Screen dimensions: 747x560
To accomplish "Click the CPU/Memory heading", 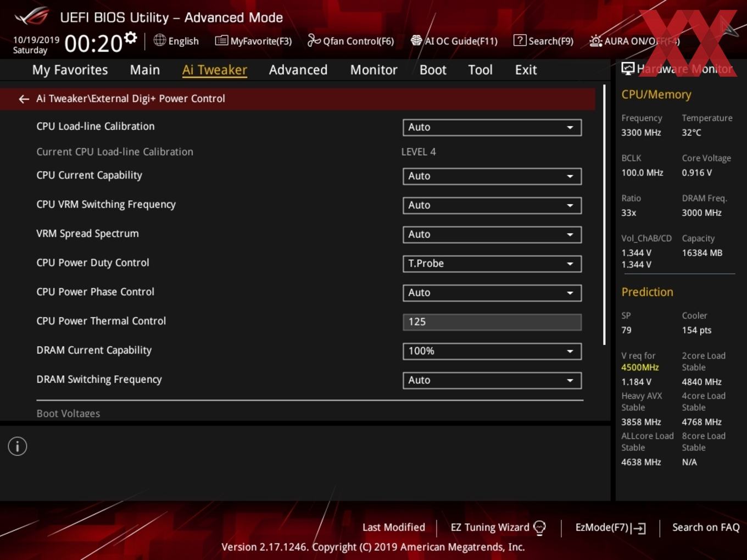I will point(656,94).
